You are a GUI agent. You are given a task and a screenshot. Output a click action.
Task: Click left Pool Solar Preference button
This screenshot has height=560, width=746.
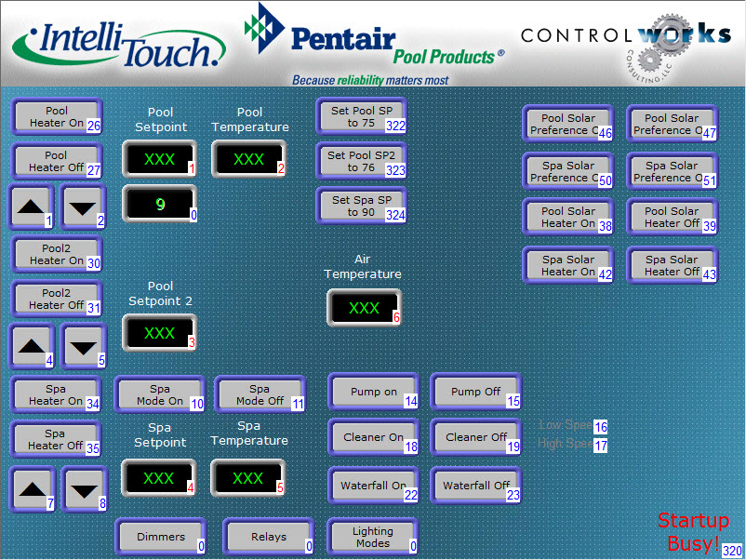point(568,124)
